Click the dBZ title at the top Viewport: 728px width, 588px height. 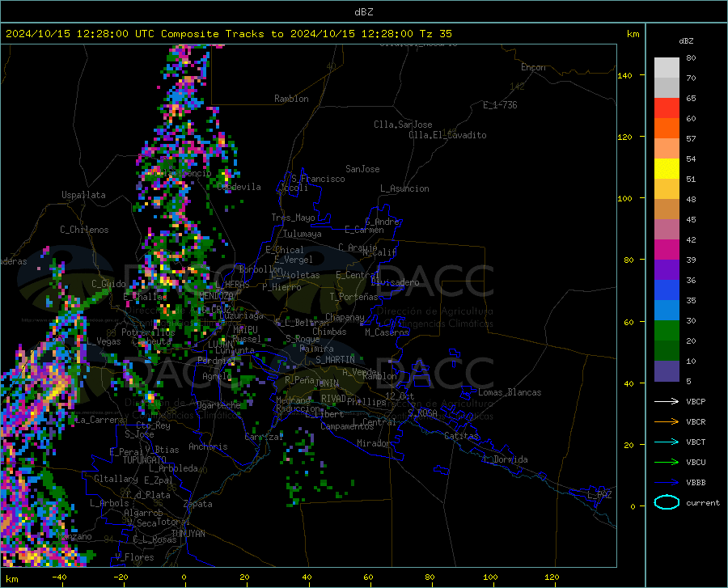(x=363, y=12)
